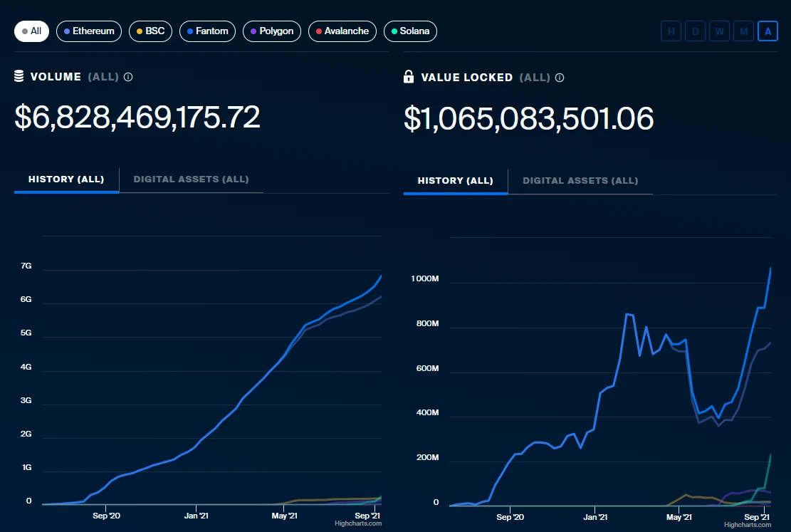The image size is (791, 532).
Task: Click Sep '20 label on Value Locked chart
Action: (x=510, y=517)
